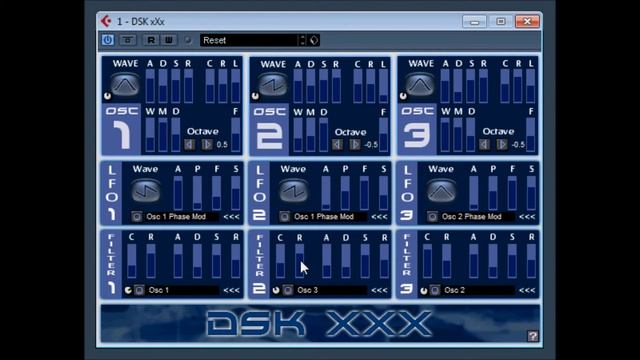
Task: Click the OSC 2 octave value -0.5
Action: (371, 145)
